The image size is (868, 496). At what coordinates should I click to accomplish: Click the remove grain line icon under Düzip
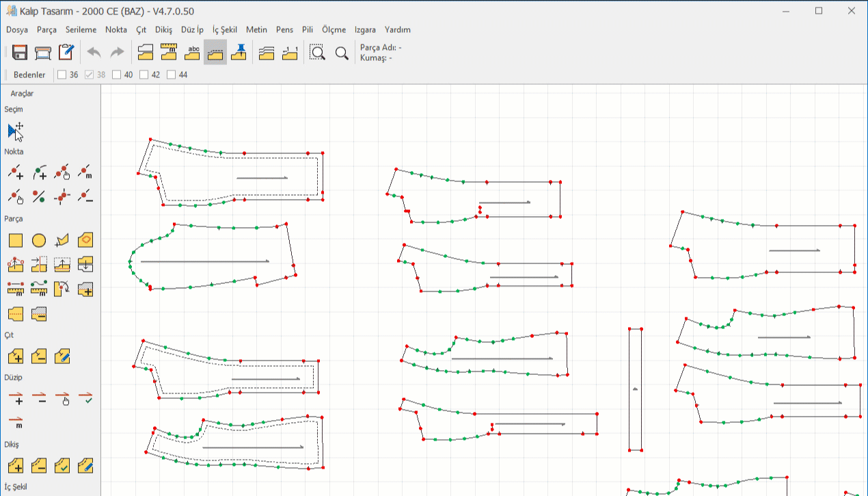[39, 397]
